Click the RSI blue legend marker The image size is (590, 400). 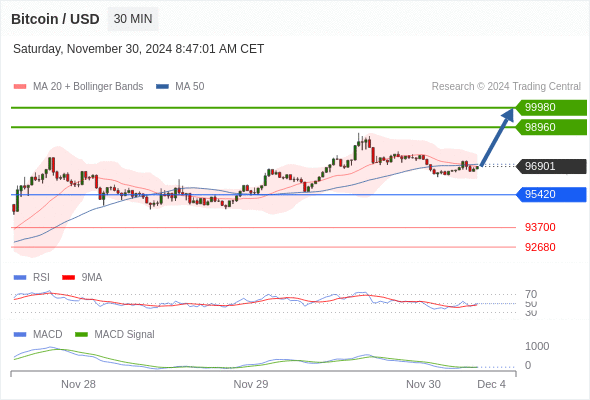point(20,278)
